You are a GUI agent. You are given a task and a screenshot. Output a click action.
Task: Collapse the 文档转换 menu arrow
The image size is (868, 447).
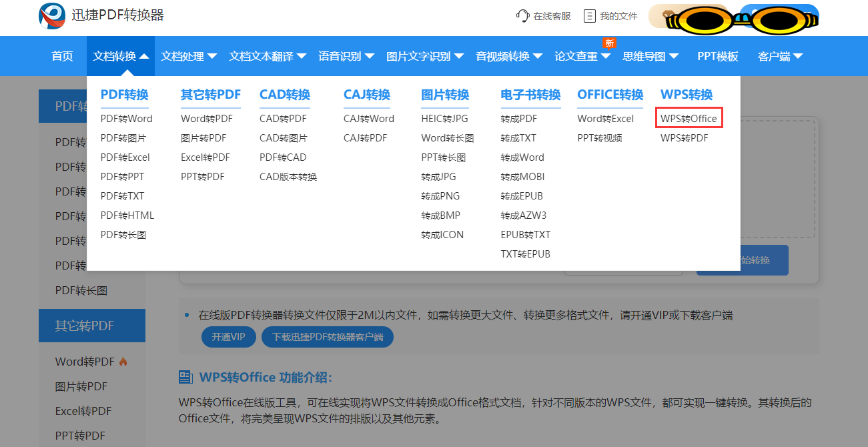click(144, 57)
